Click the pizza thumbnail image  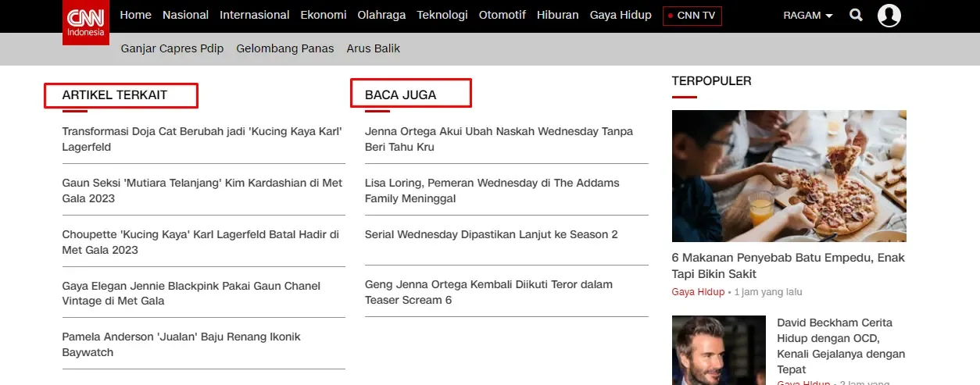point(789,176)
